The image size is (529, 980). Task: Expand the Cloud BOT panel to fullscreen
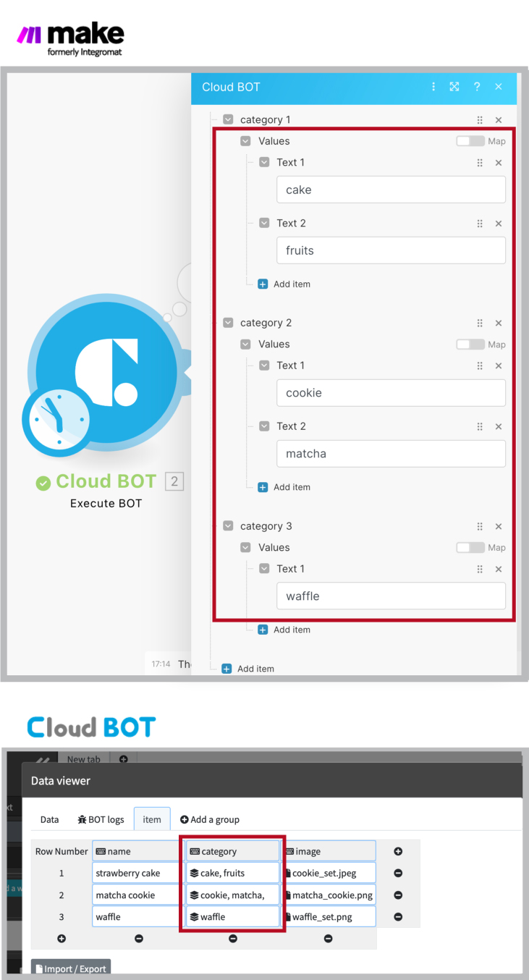[454, 87]
